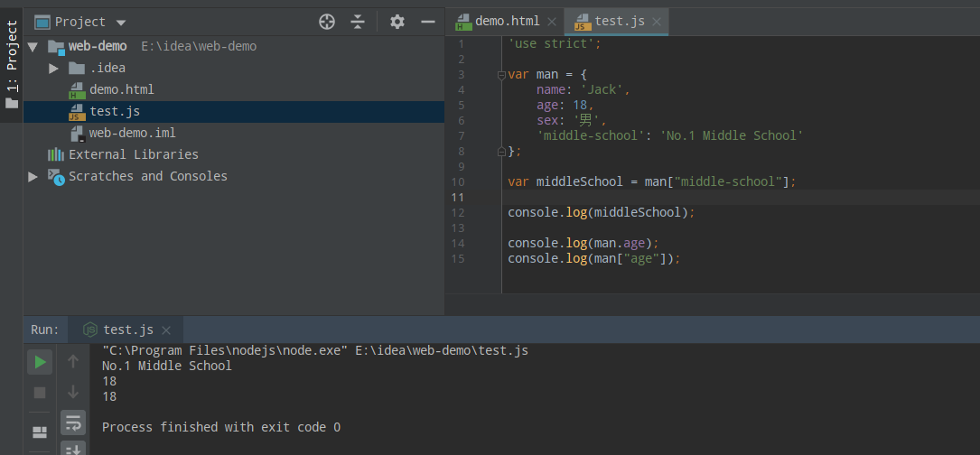Viewport: 980px width, 455px height.
Task: Click the Up the stack trace arrow
Action: [73, 361]
